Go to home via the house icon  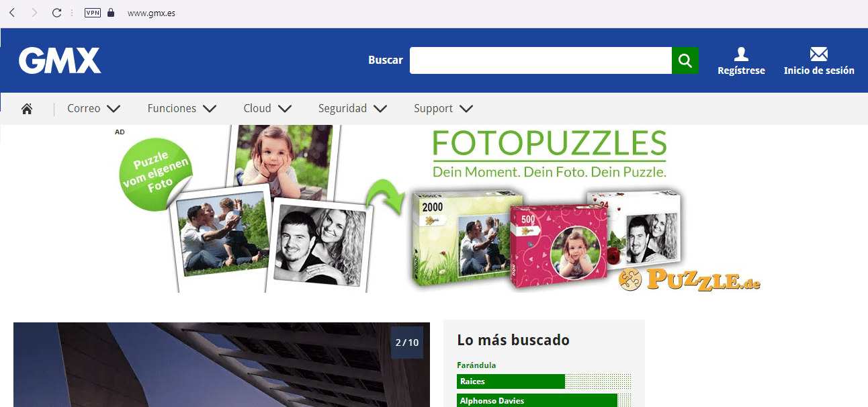(x=27, y=108)
